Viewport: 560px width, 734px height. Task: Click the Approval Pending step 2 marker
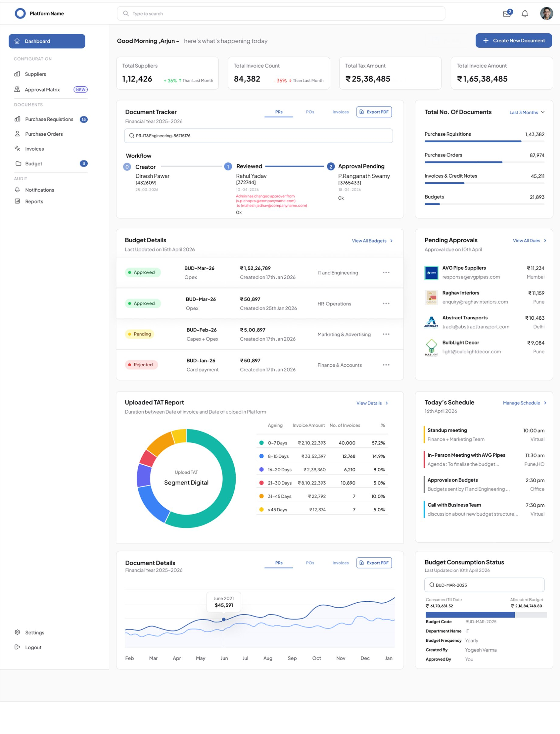point(330,167)
